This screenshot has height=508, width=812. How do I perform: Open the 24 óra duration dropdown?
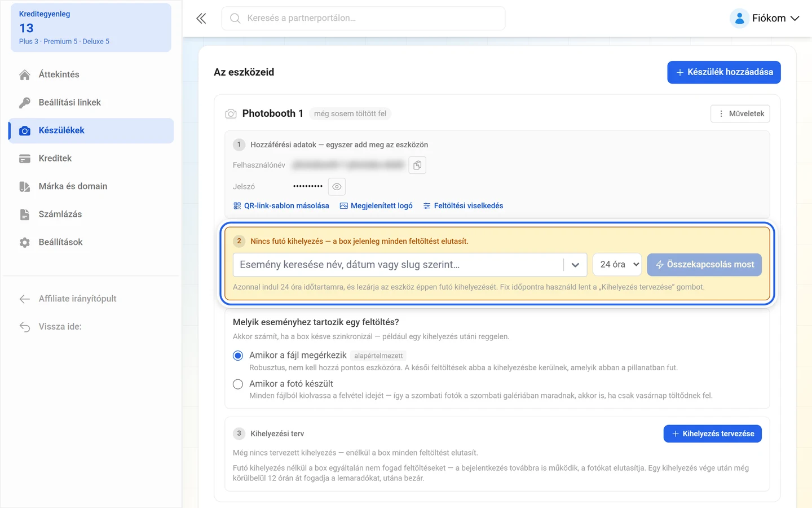coord(617,265)
